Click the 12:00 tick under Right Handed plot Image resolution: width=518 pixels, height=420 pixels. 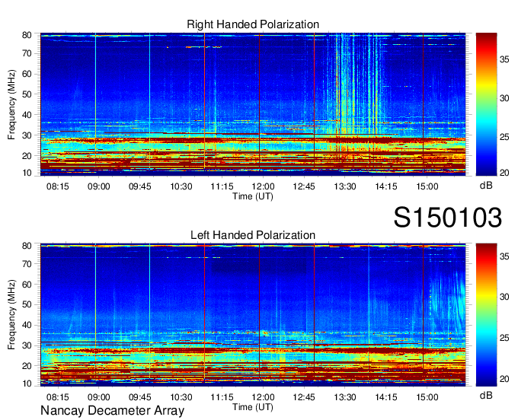tap(263, 186)
